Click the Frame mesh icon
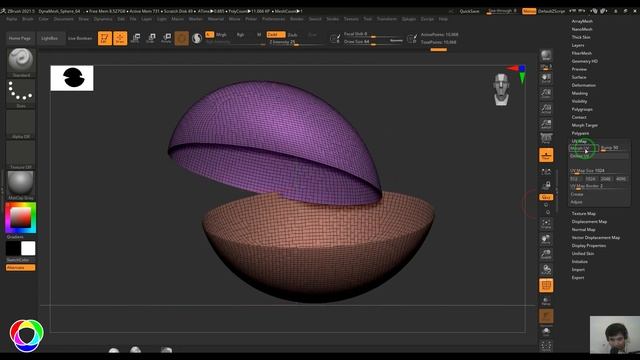 [546, 224]
